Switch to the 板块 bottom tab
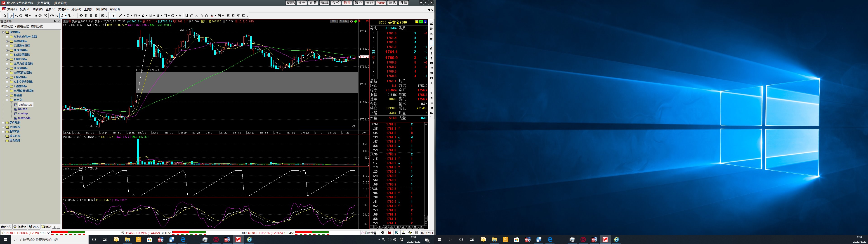868x244 pixels. 46,227
